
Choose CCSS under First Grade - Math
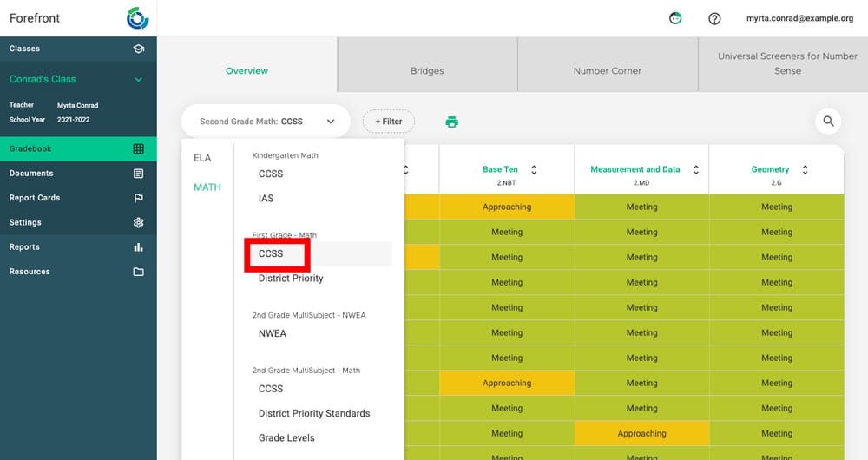(271, 253)
